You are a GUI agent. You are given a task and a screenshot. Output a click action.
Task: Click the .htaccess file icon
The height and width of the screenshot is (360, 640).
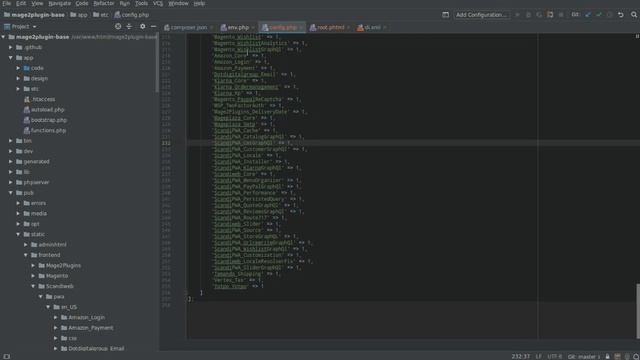tap(27, 99)
